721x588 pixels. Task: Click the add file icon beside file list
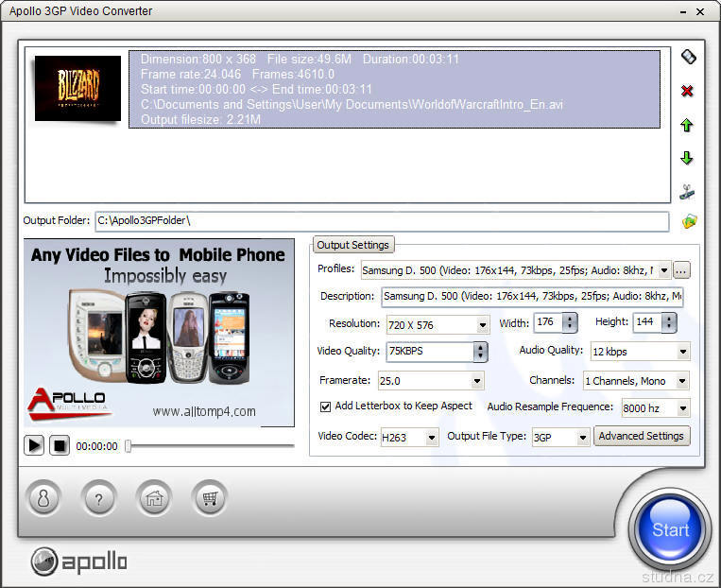[x=688, y=57]
